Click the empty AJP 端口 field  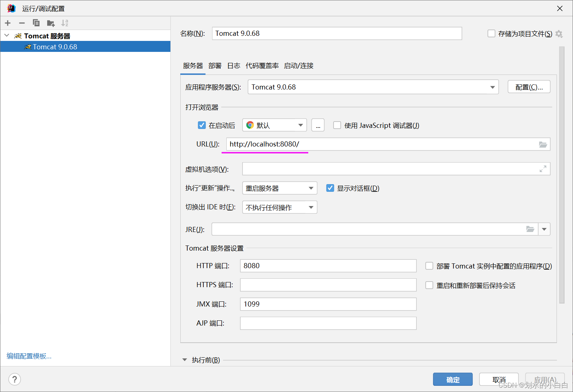pos(328,323)
